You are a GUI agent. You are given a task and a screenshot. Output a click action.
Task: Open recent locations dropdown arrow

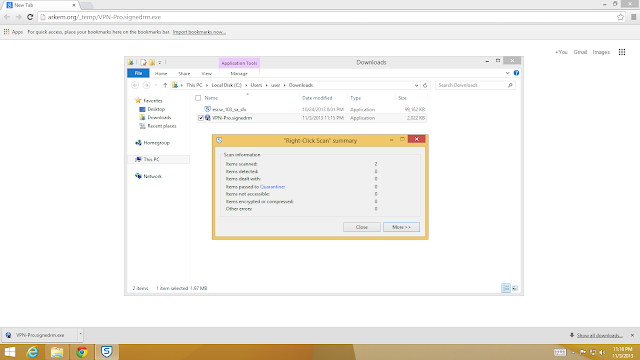pyautogui.click(x=156, y=85)
